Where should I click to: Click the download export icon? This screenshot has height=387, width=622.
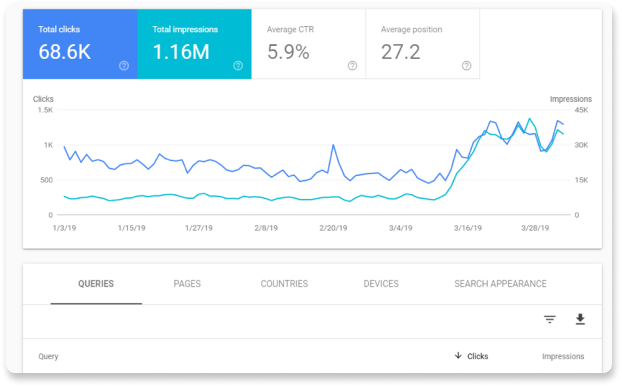pos(580,319)
